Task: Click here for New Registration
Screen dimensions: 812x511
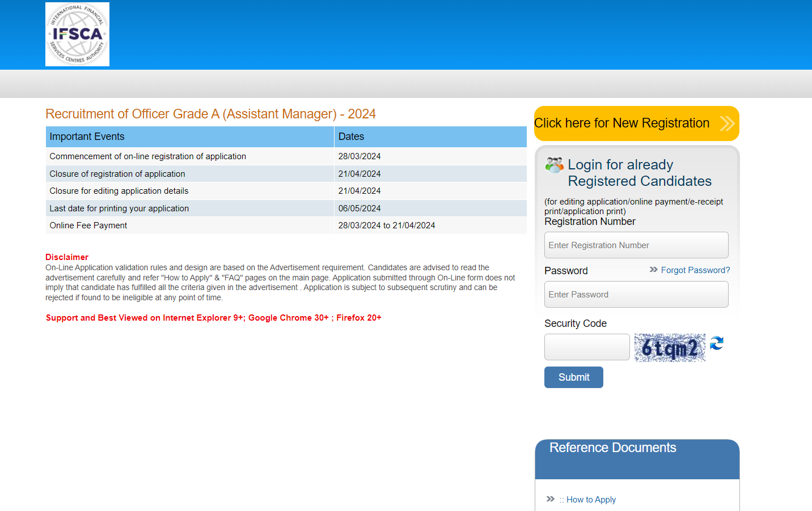Action: [622, 123]
